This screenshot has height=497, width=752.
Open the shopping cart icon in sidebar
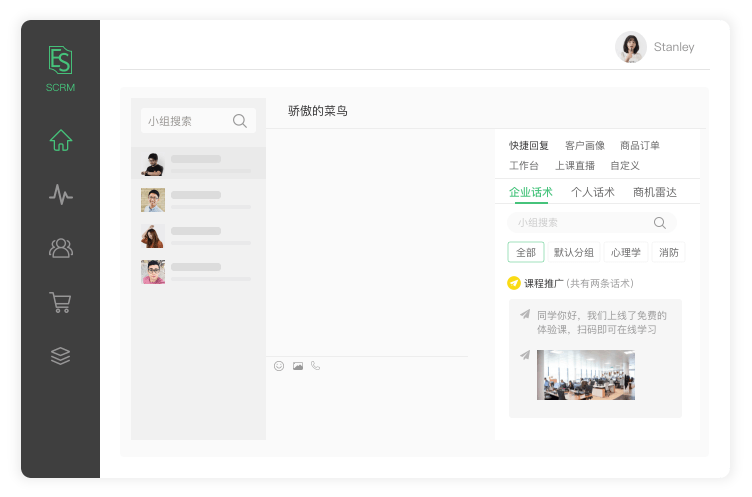pos(61,302)
